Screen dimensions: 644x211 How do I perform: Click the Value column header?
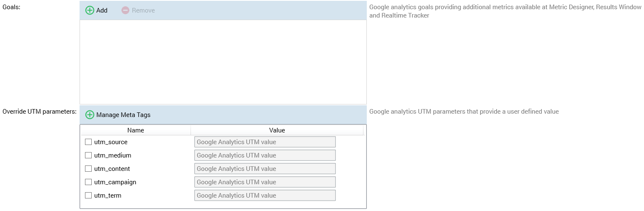point(277,130)
